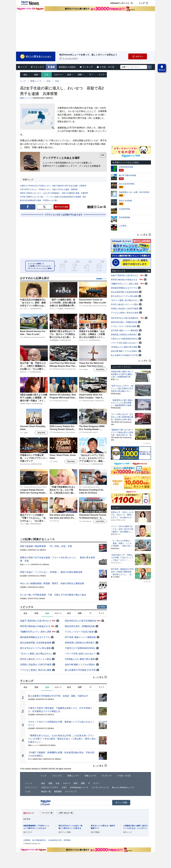This screenshot has width=171, height=868.
Task: Click the 楽天ブログに投稿 share button
Action: click(x=61, y=207)
